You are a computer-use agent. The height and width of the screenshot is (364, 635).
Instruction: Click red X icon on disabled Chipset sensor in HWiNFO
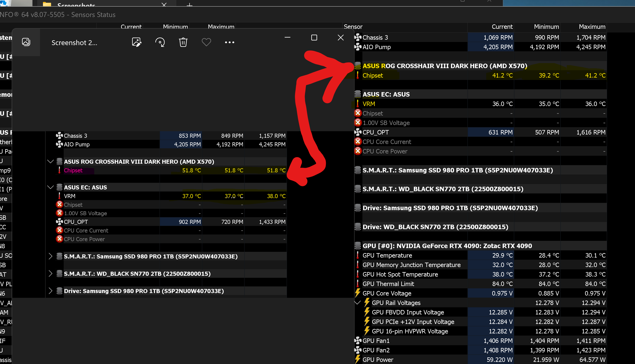click(x=358, y=113)
